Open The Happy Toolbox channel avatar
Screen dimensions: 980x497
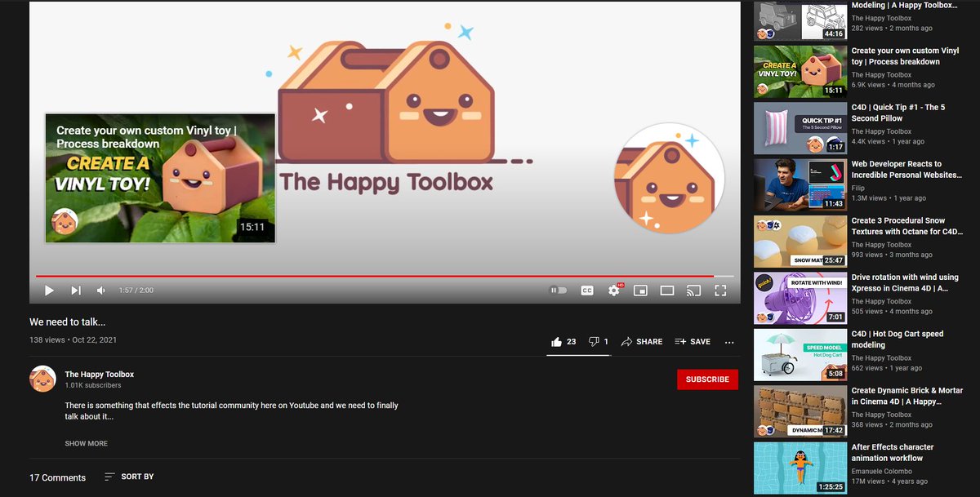(x=42, y=379)
